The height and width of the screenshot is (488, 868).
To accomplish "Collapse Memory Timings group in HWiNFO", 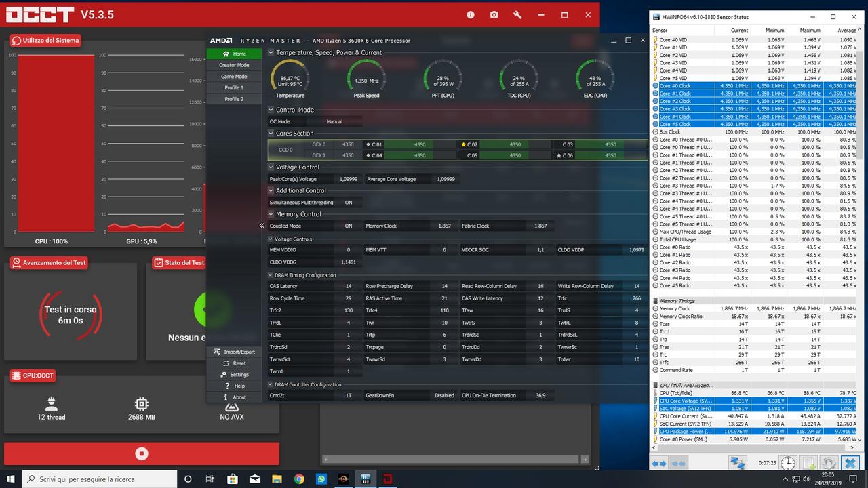I will pos(656,301).
